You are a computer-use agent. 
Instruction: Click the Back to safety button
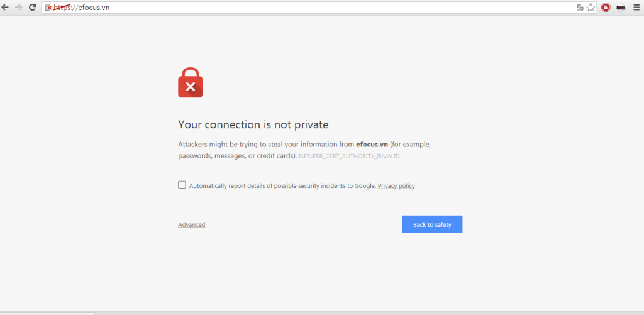tap(432, 224)
